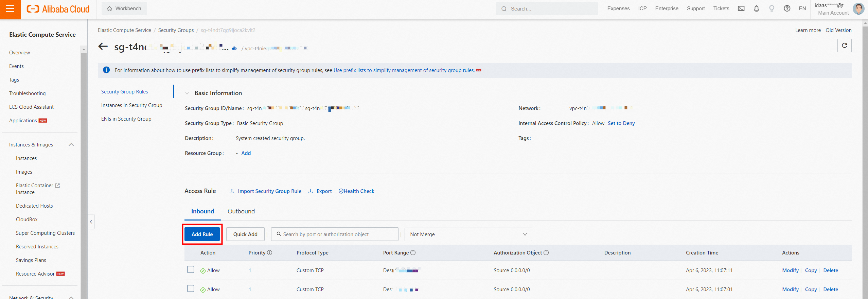Click the cloud icon next to group name

pos(234,49)
